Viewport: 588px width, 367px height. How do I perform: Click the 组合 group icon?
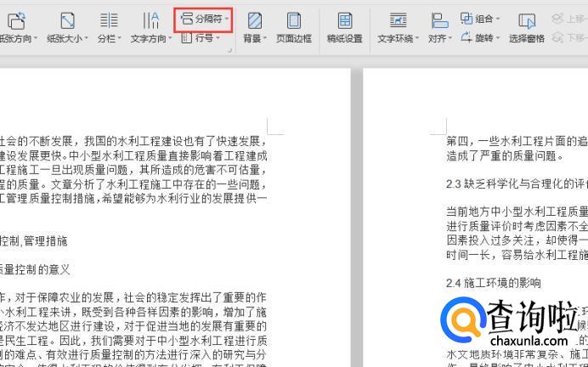(x=466, y=18)
